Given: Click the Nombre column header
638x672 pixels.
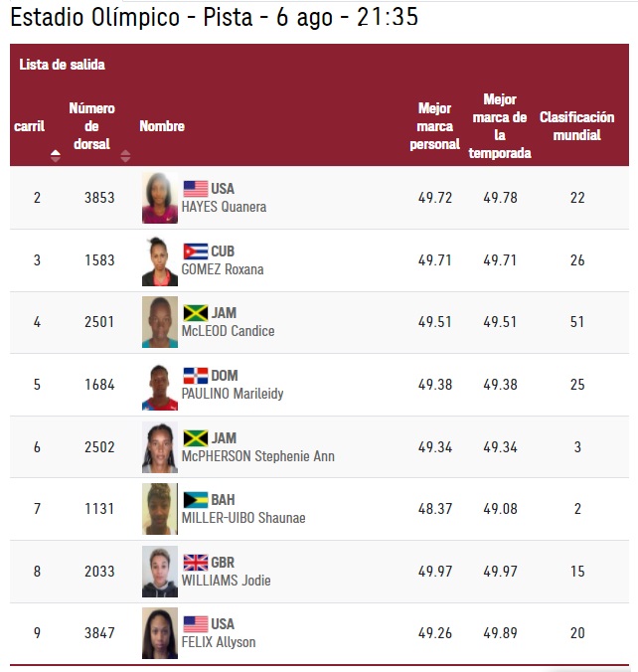Looking at the screenshot, I should (162, 126).
